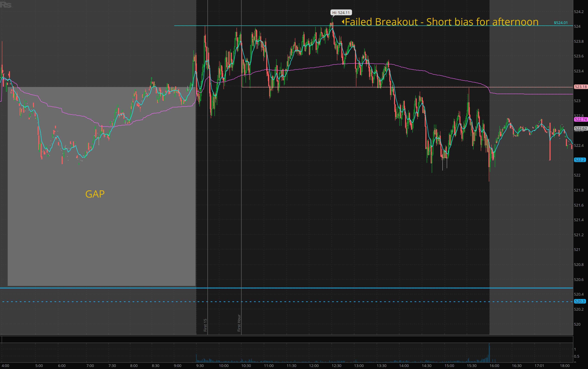This screenshot has height=369, width=588.
Task: Select the 'Failed Breakout' text annotation
Action: (442, 22)
